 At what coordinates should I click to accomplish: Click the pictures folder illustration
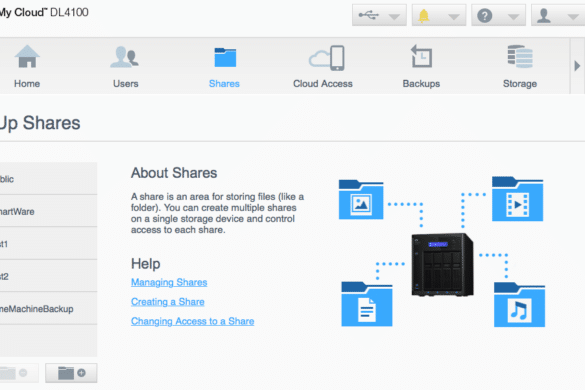pyautogui.click(x=361, y=200)
